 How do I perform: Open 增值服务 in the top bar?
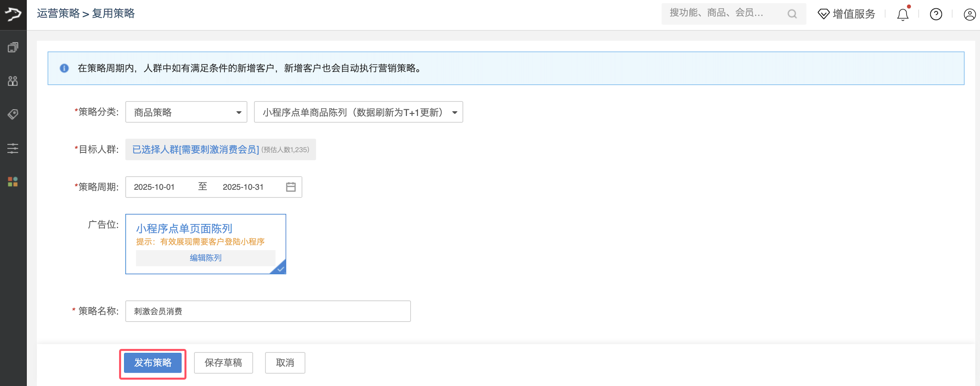click(x=846, y=14)
